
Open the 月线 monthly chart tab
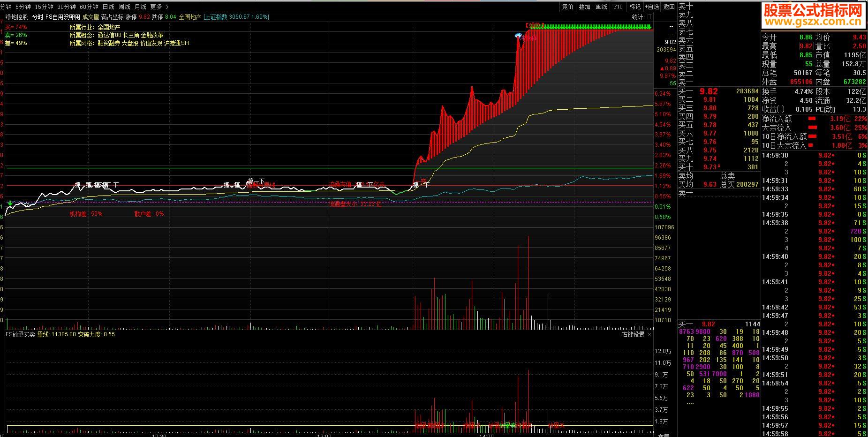(x=140, y=7)
